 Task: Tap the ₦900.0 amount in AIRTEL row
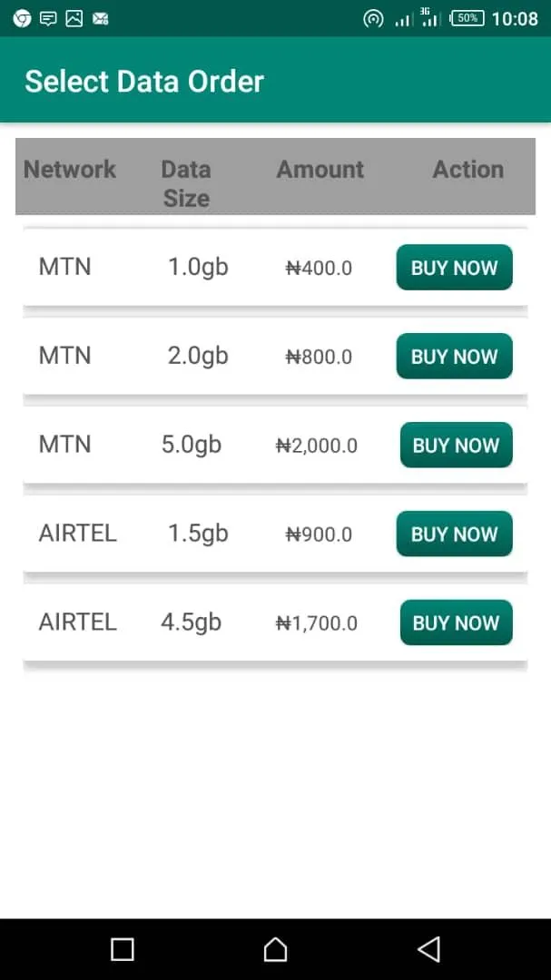click(x=319, y=534)
